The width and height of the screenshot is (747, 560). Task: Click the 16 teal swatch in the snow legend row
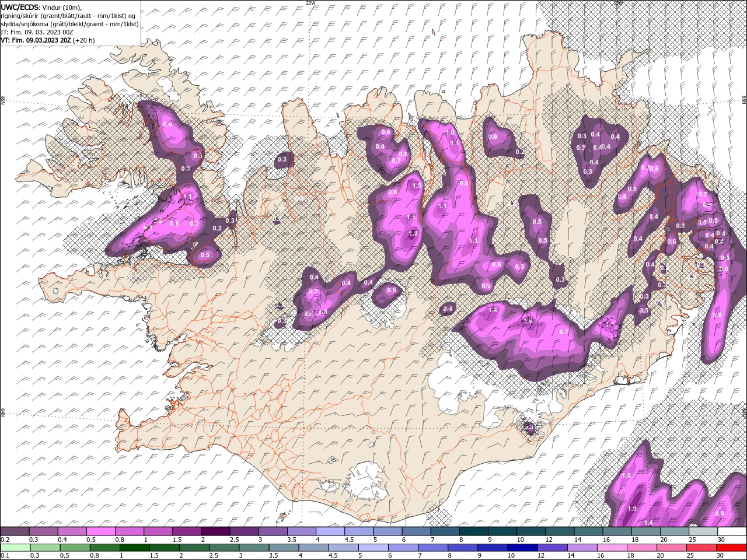(617, 531)
